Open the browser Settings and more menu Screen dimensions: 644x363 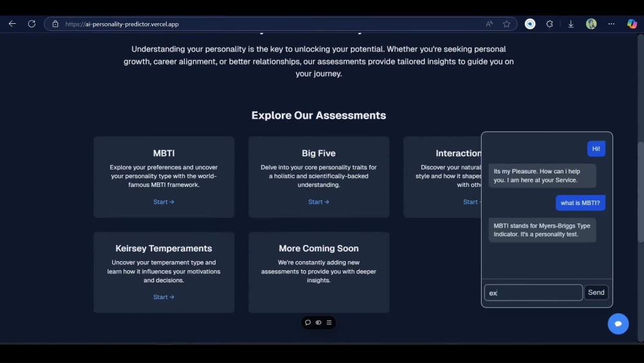pos(611,24)
